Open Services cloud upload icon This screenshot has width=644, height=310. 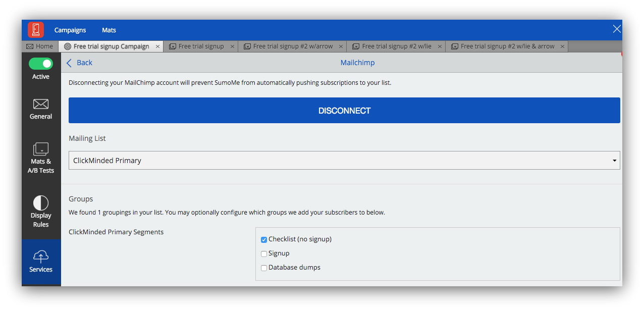[41, 256]
